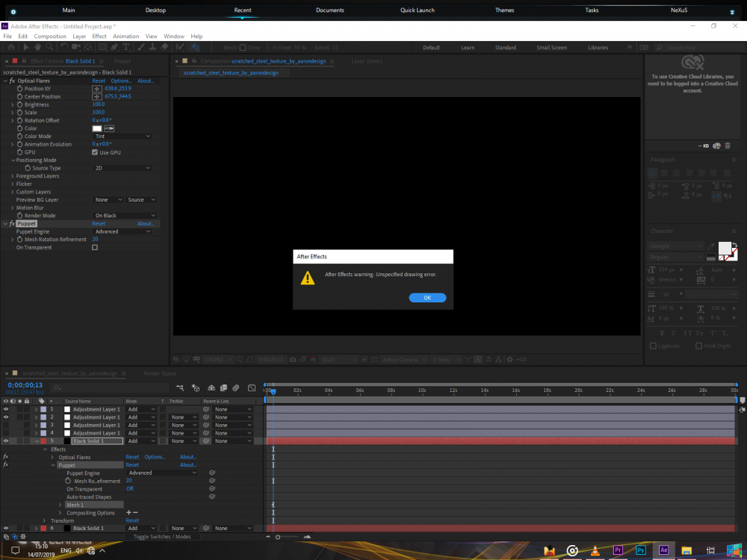Click the Frame Blending icon in timeline
The image size is (747, 560).
click(223, 388)
